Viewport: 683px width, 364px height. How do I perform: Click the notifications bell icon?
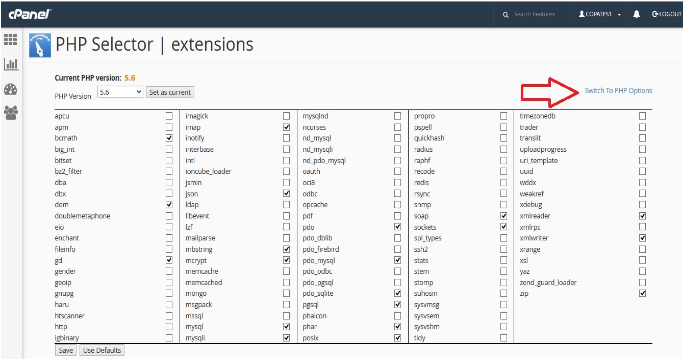pyautogui.click(x=636, y=14)
